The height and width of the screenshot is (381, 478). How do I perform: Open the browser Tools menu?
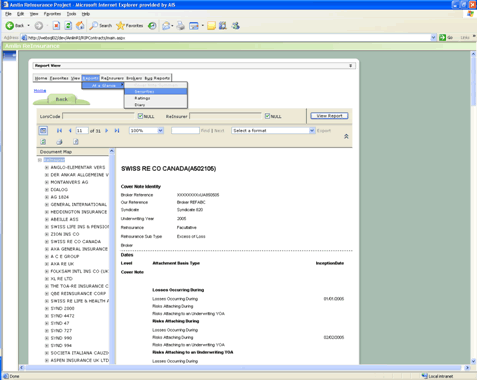tap(71, 14)
